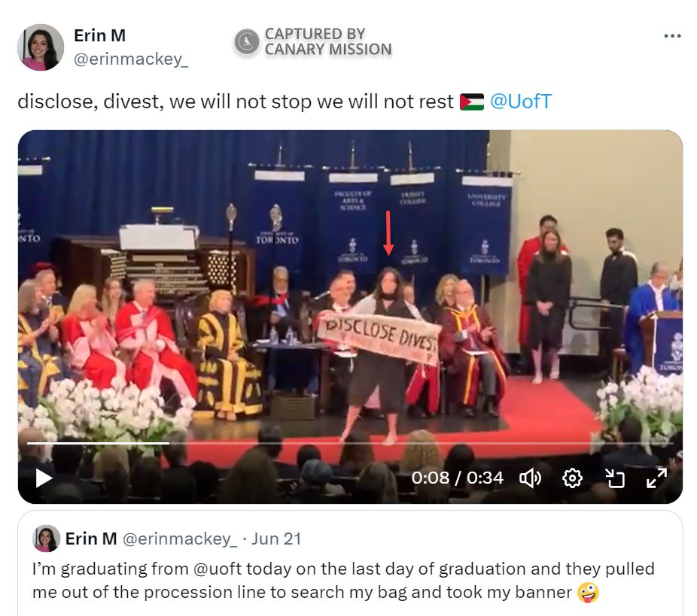Play the video
697x616 pixels.
pyautogui.click(x=44, y=478)
